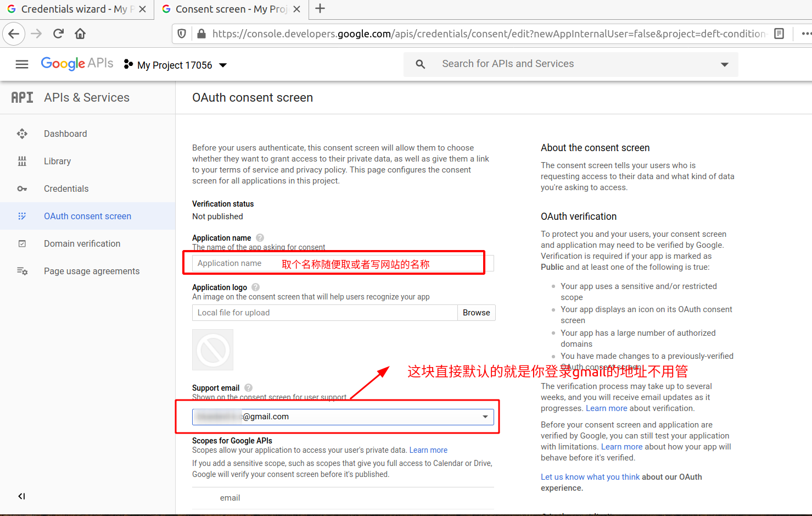Click the Browse button for logo
Viewport: 812px width, 516px height.
(477, 313)
